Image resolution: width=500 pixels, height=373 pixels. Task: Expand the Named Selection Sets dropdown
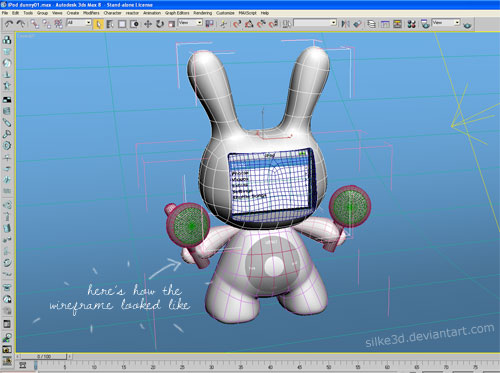point(315,23)
